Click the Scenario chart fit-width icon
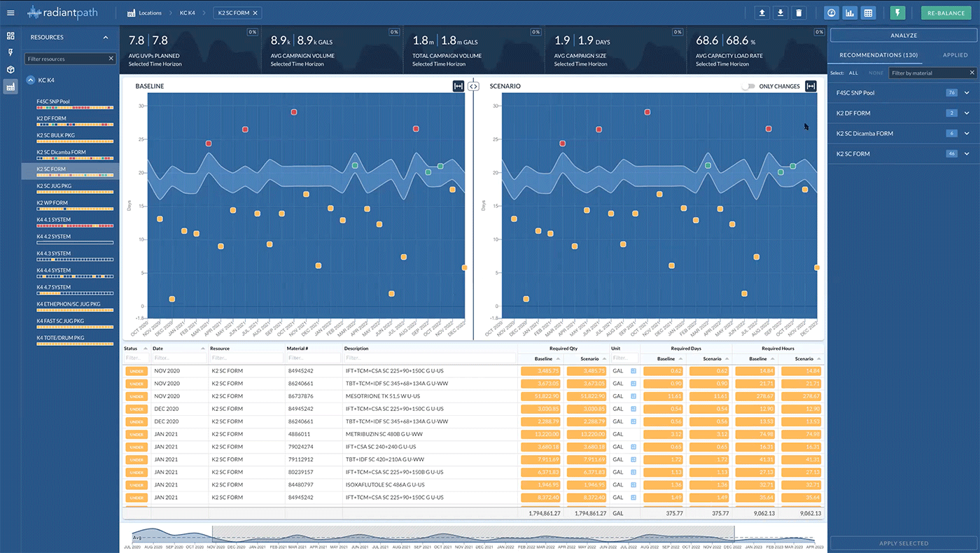The height and width of the screenshot is (553, 980). click(x=811, y=86)
